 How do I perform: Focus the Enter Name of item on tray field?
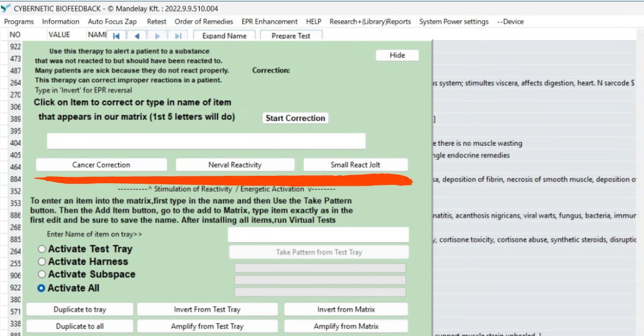[x=318, y=235]
